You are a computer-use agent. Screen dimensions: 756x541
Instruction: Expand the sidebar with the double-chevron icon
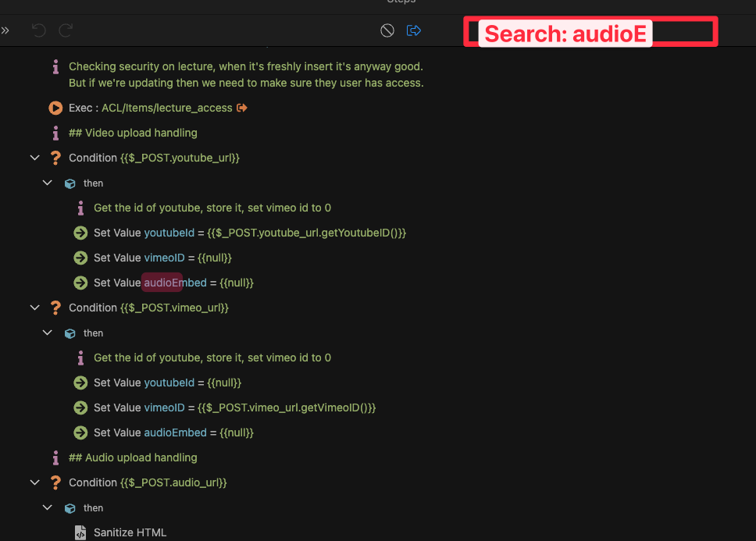pos(5,30)
